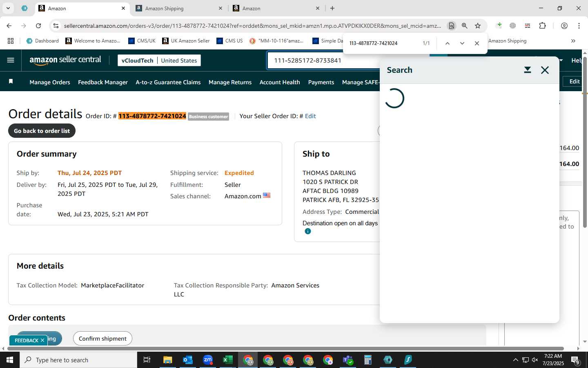Close the Amazon Shipping tab
Image resolution: width=588 pixels, height=368 pixels.
(220, 8)
